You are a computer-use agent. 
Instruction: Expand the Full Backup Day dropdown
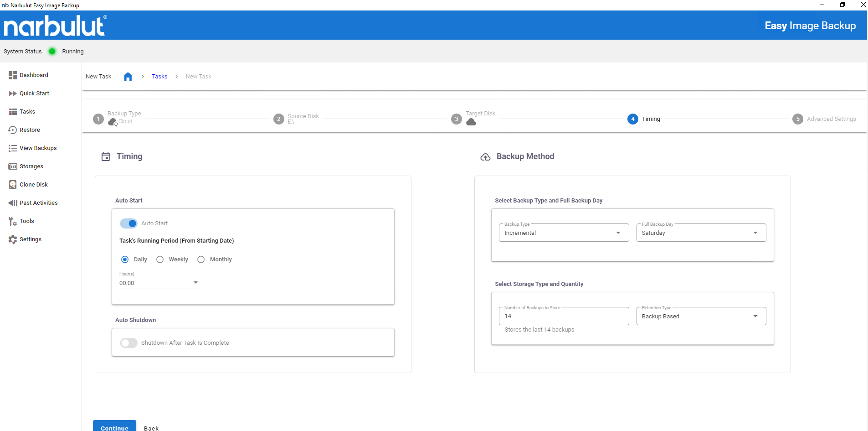pyautogui.click(x=701, y=233)
